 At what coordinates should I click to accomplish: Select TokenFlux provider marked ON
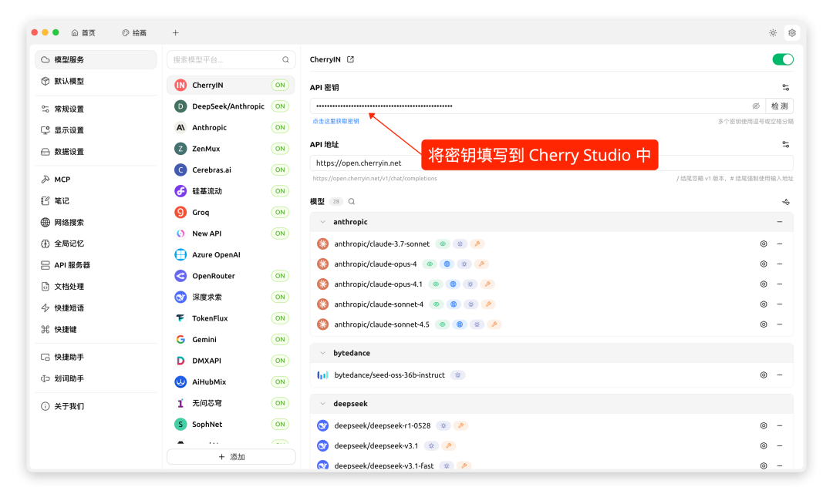231,318
